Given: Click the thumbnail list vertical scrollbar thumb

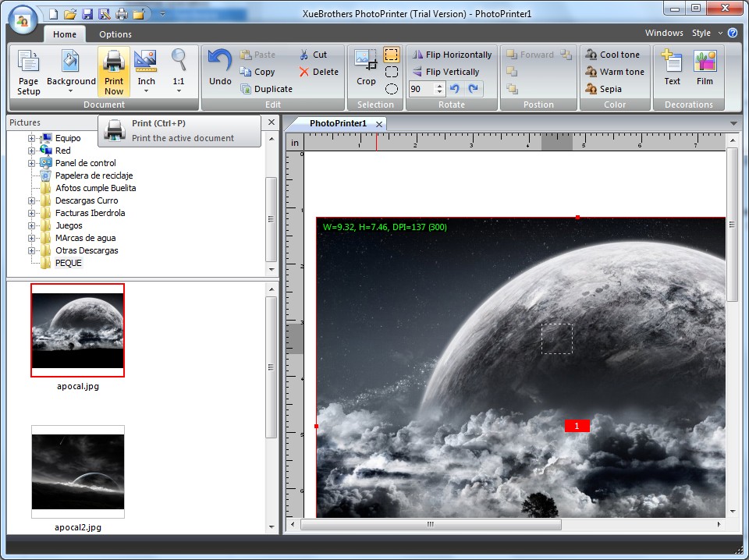Looking at the screenshot, I should click(x=272, y=367).
